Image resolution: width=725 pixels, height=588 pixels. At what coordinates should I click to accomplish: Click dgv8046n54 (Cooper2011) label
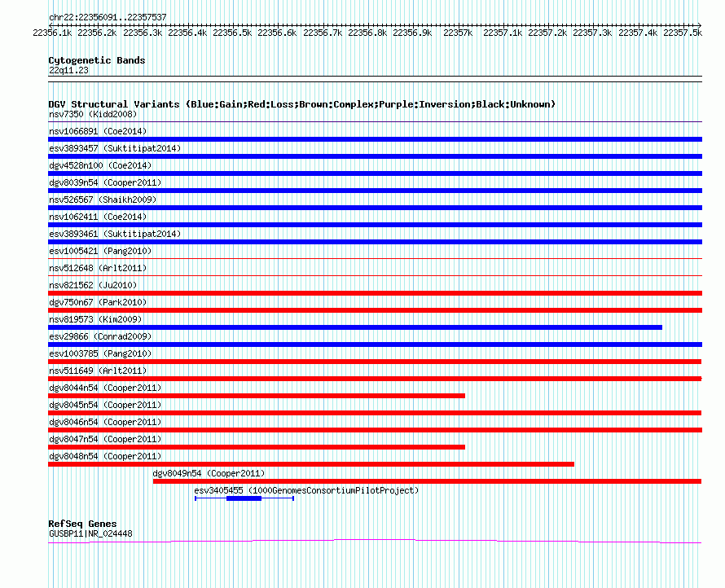105,422
